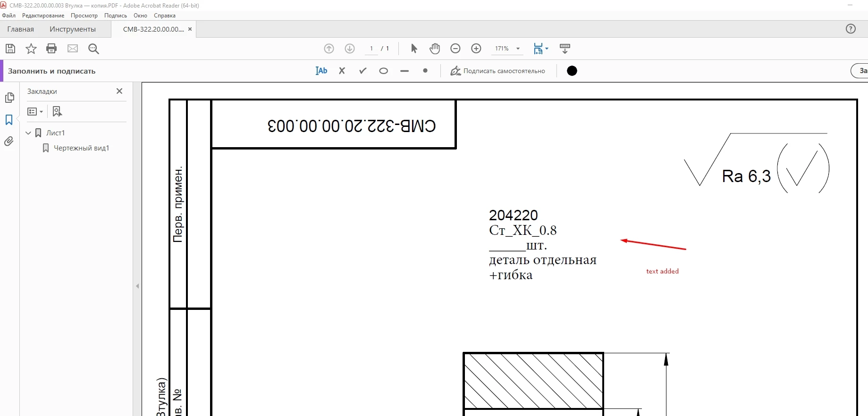Screen dimensions: 868x416
Task: Select the arrow Selection tool
Action: [x=414, y=49]
